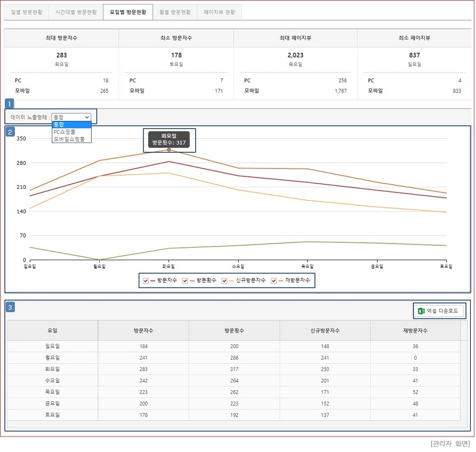Select the 목요일 row in the table
Screen dimensions: 476x452
[234, 391]
